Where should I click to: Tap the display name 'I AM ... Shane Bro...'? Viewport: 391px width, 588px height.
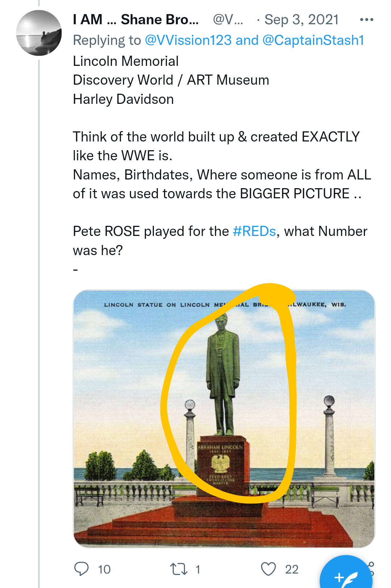[x=136, y=20]
